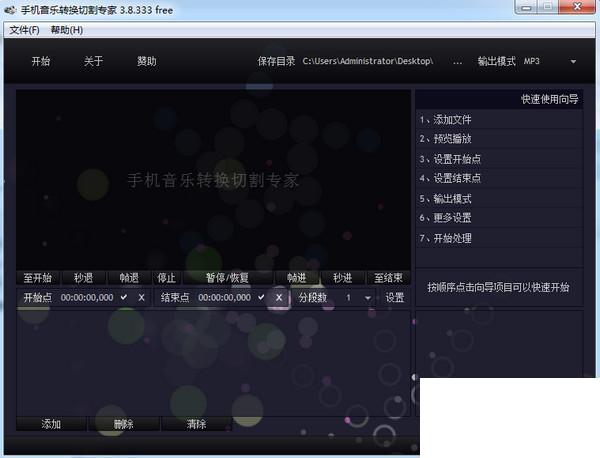This screenshot has width=600, height=458.
Task: Edit the 开始点 time field
Action: 87,297
